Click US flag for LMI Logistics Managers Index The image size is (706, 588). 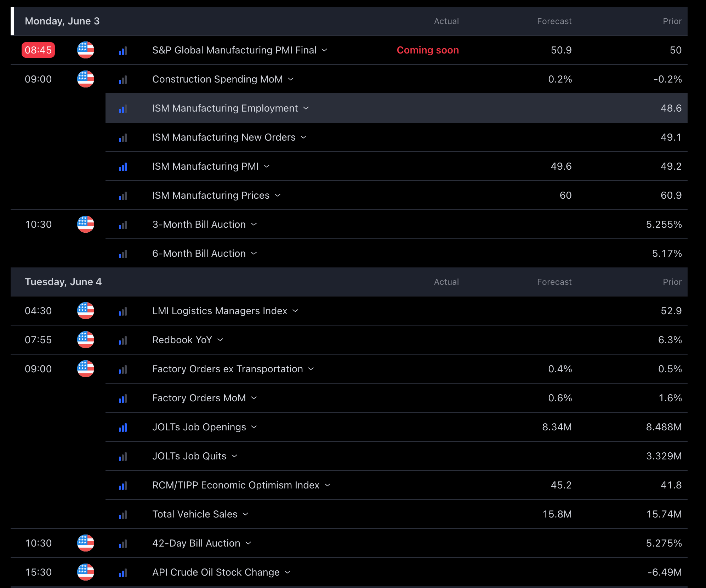(x=86, y=311)
